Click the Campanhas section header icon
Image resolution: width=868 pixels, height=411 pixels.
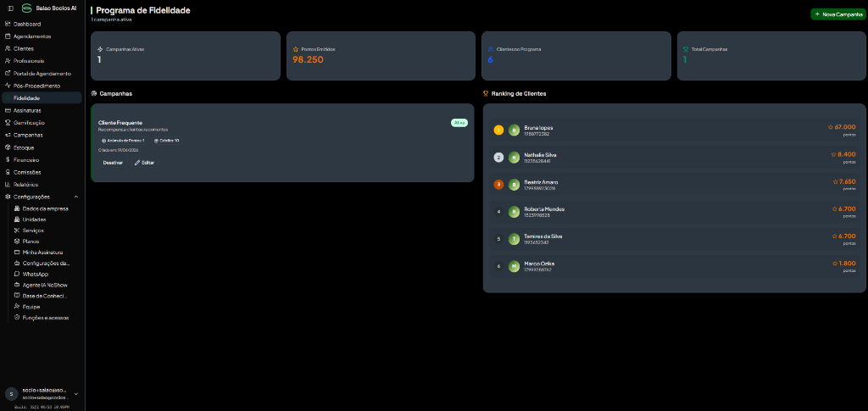[x=94, y=93]
